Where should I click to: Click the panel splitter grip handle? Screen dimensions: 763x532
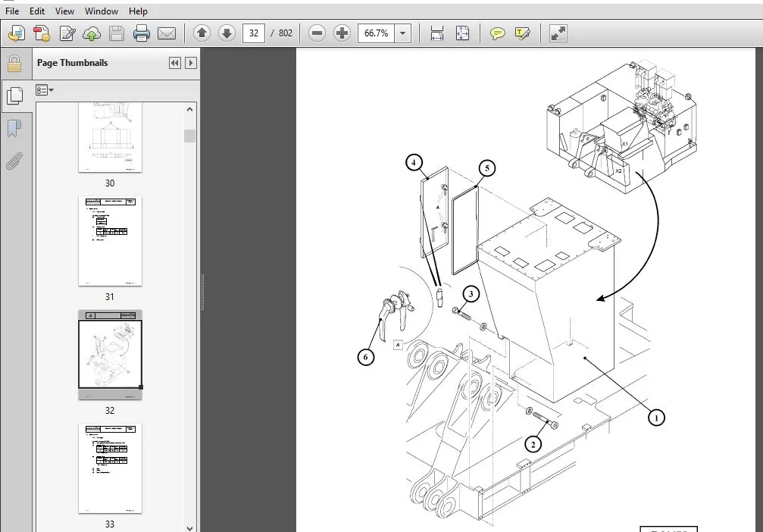click(x=202, y=292)
